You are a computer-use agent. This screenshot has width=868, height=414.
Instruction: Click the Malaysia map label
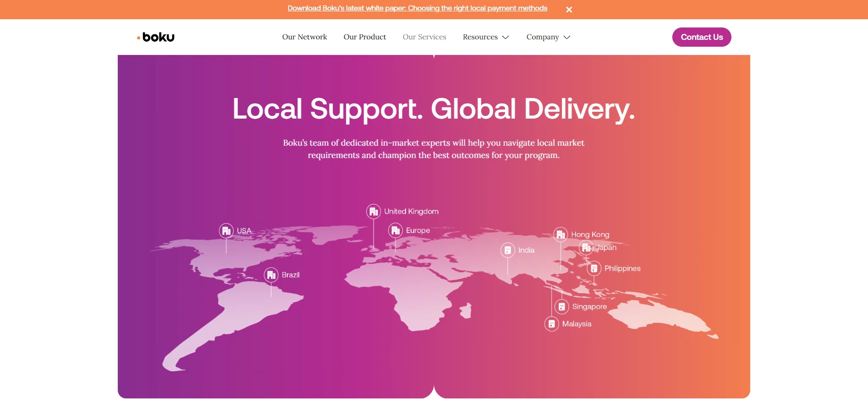point(577,324)
